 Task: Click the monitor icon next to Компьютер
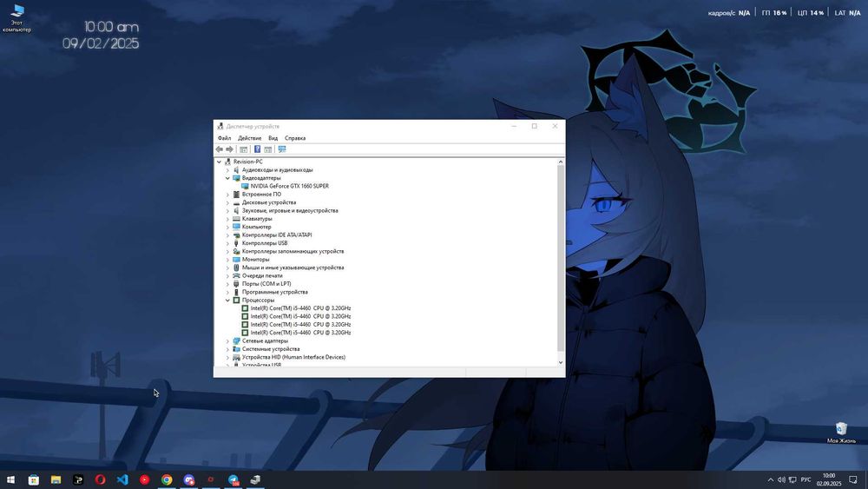236,227
